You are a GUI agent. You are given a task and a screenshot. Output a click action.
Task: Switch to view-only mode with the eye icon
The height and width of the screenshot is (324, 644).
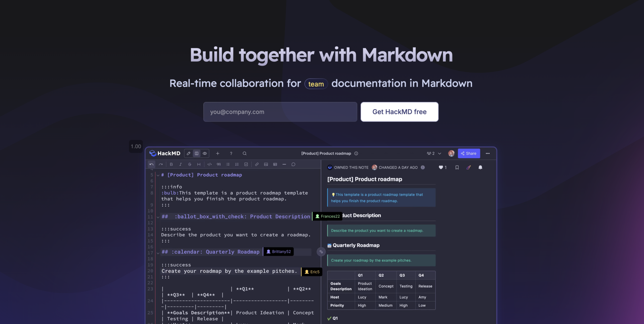click(205, 153)
